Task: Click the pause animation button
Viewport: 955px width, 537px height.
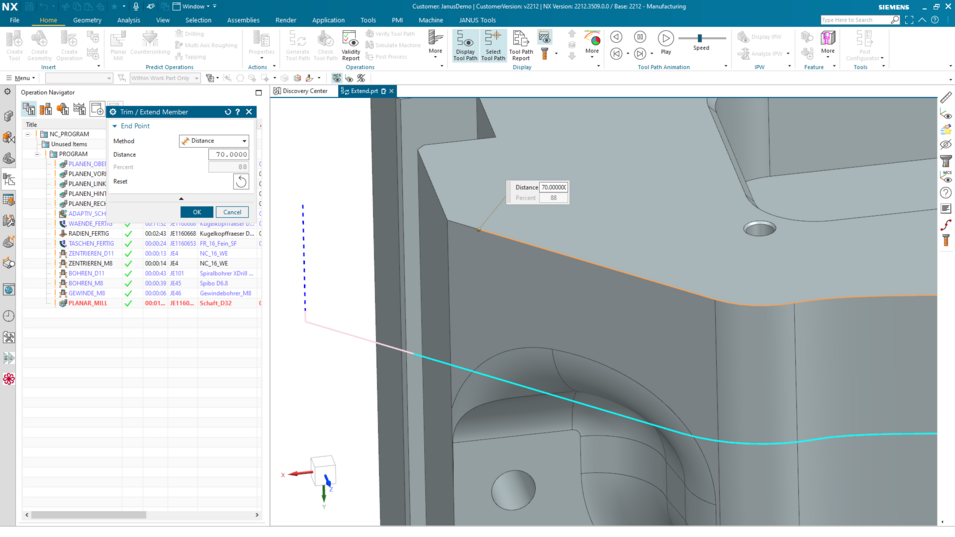Action: coord(640,37)
